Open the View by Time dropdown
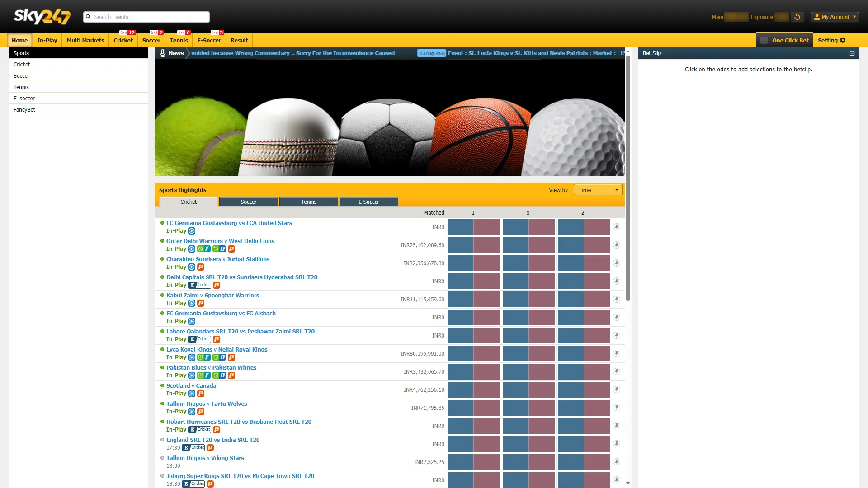The height and width of the screenshot is (488, 868). point(598,190)
